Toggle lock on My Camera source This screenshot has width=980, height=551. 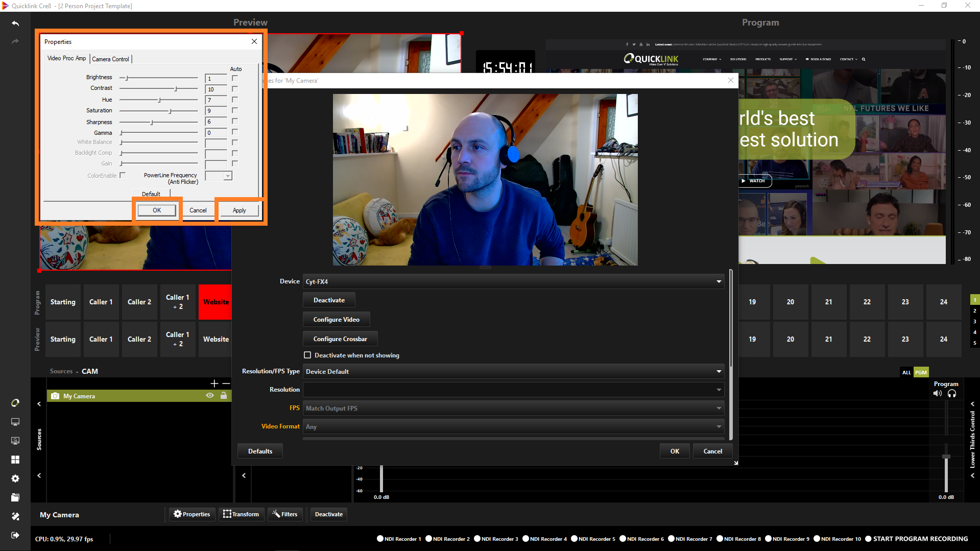pos(224,396)
